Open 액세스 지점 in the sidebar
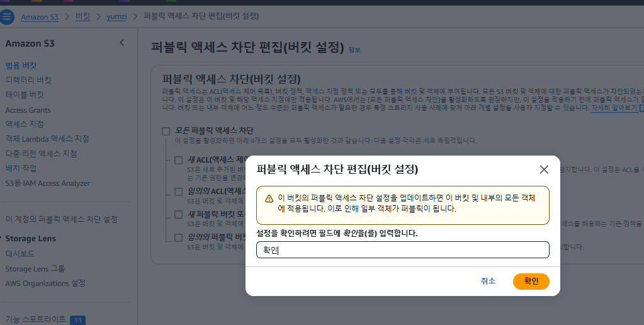Screen dimensions: 644x325 [25, 124]
